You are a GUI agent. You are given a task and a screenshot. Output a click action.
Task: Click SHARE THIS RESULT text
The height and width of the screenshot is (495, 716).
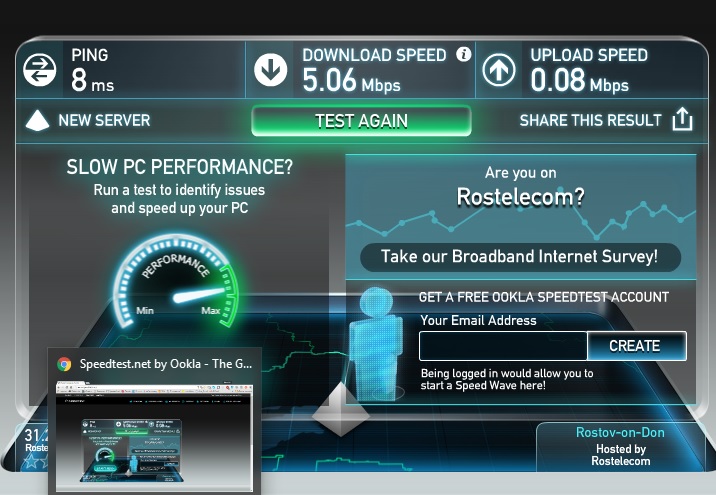(x=590, y=121)
